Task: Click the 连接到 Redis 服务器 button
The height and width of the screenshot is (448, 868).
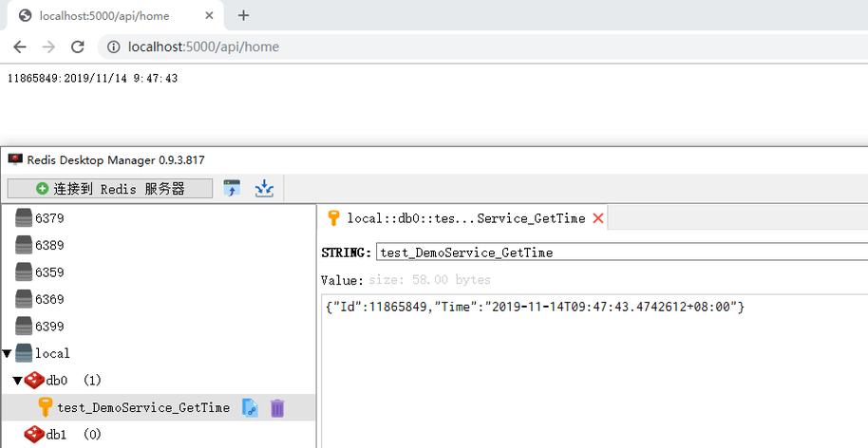Action: click(110, 189)
